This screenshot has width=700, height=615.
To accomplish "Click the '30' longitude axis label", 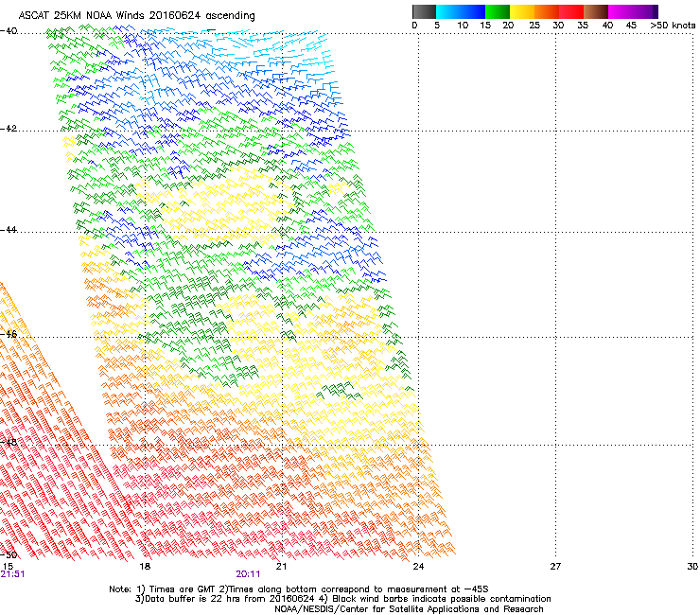I will 692,567.
